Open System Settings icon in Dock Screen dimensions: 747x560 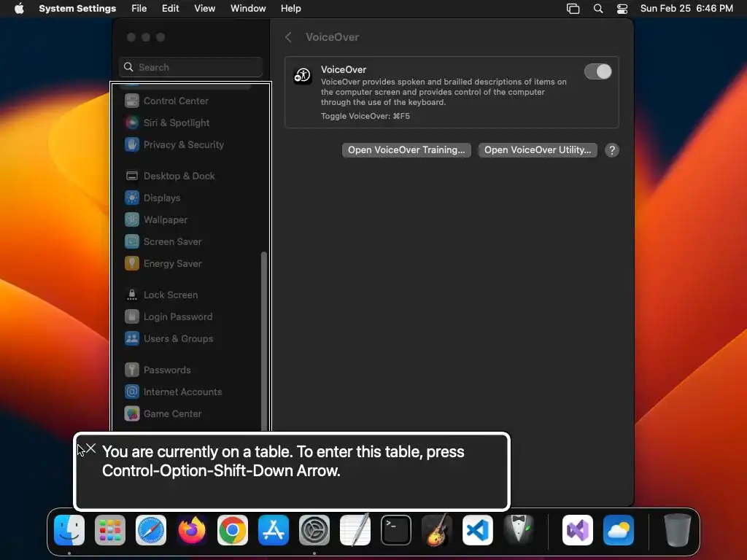tap(314, 531)
